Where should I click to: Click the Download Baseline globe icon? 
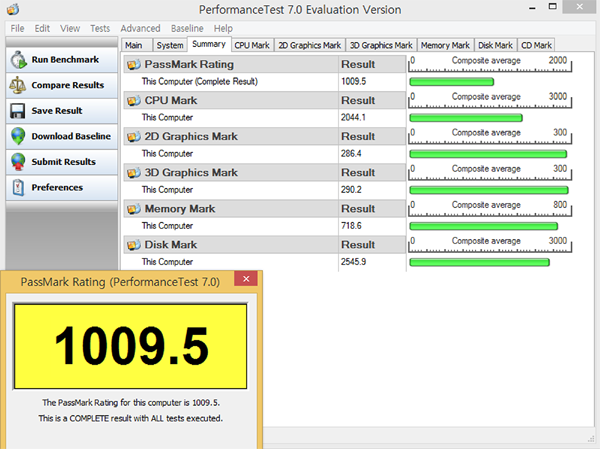(18, 136)
